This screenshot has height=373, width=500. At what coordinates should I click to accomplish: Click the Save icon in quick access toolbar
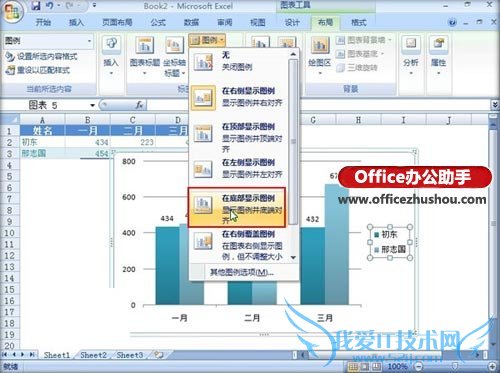click(x=36, y=5)
